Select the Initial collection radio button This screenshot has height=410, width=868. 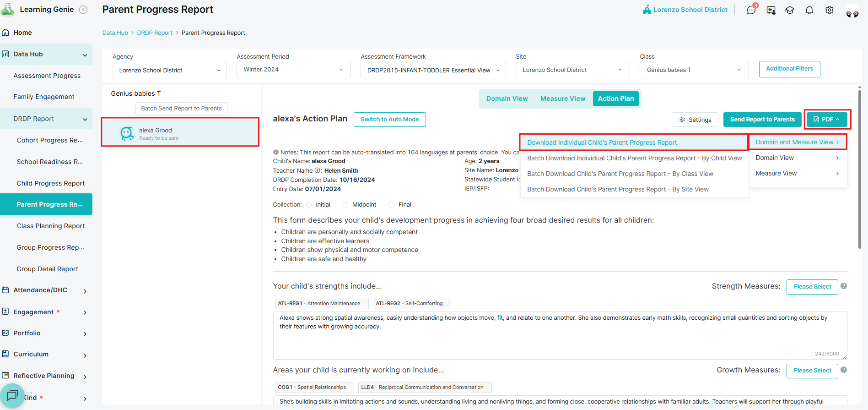pos(309,205)
